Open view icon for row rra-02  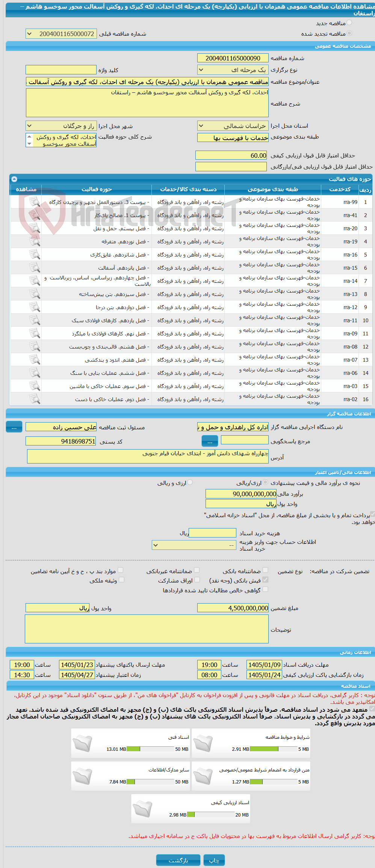[x=35, y=399]
